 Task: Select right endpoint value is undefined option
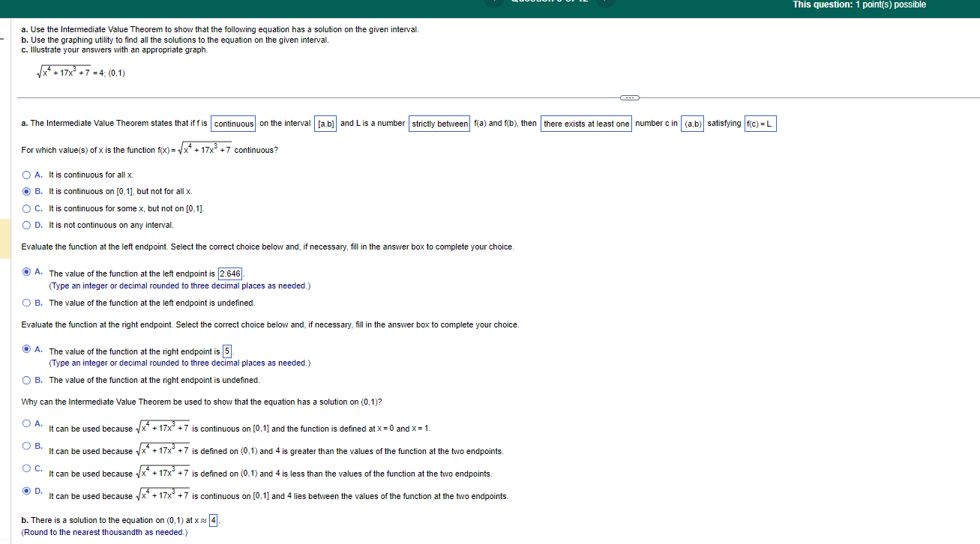click(x=26, y=381)
